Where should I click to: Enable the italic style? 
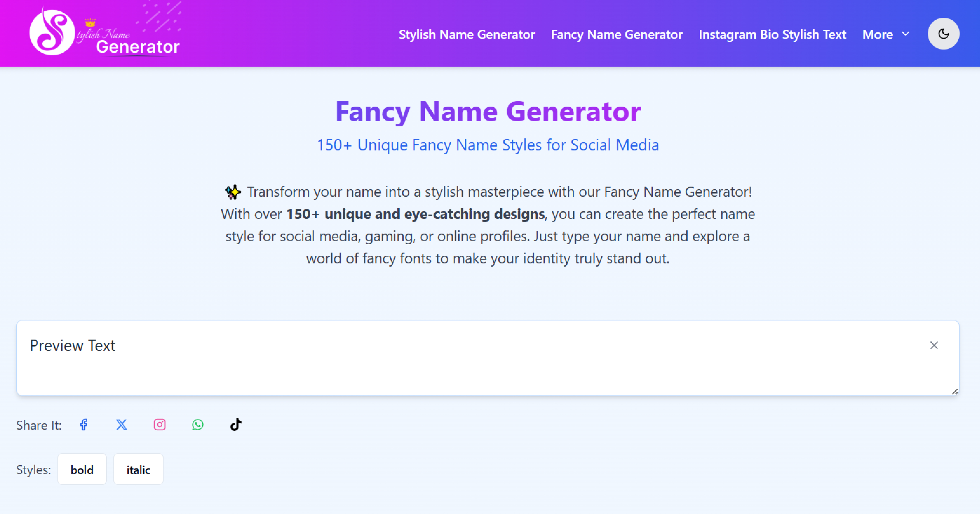click(138, 469)
